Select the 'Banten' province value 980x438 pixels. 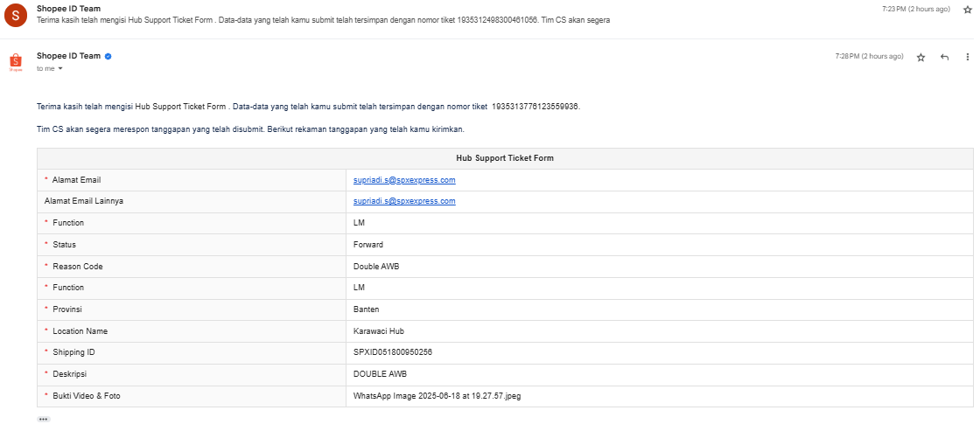pos(367,309)
